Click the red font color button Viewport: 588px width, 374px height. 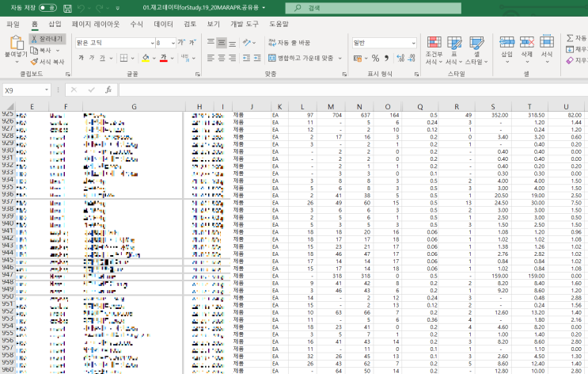[163, 58]
